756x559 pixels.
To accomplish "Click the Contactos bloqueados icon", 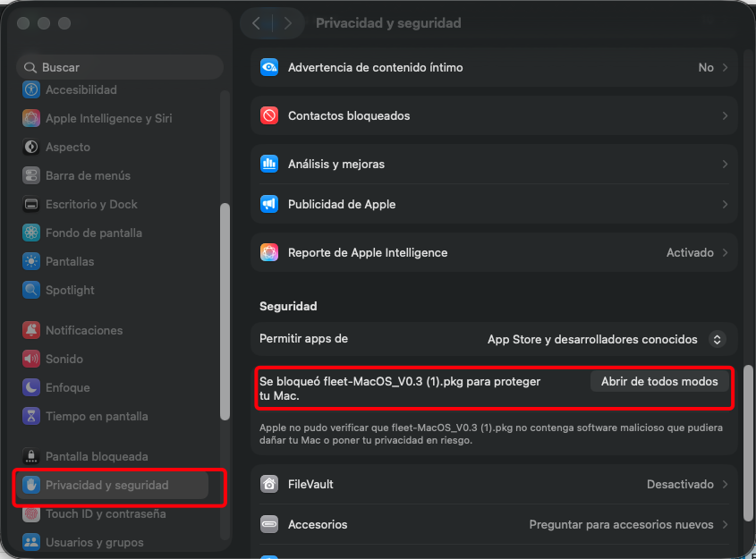I will pos(269,115).
